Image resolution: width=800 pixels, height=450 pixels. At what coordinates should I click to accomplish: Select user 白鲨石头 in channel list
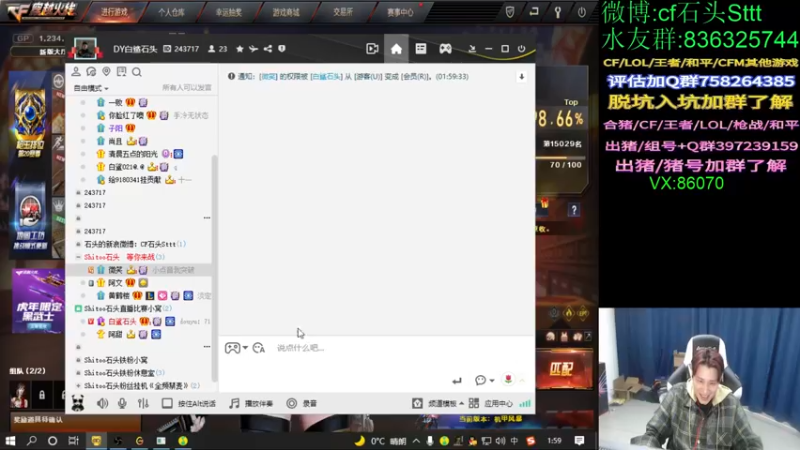pyautogui.click(x=122, y=321)
